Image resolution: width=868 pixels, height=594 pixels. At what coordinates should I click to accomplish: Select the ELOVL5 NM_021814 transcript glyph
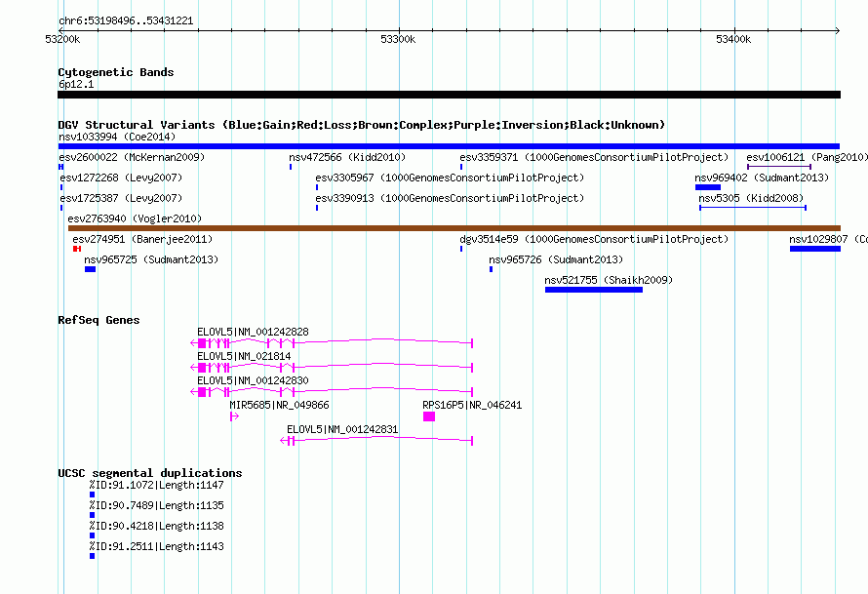point(332,368)
